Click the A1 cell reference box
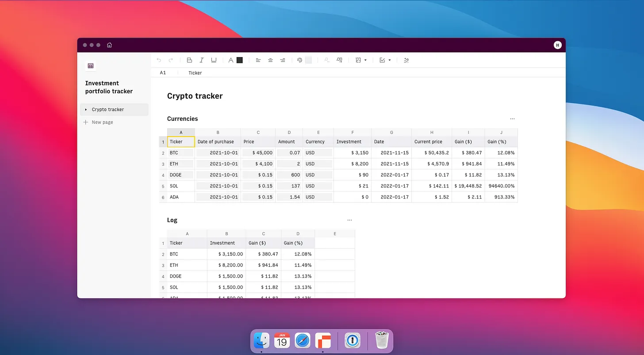Viewport: 644px width, 355px height. [163, 73]
